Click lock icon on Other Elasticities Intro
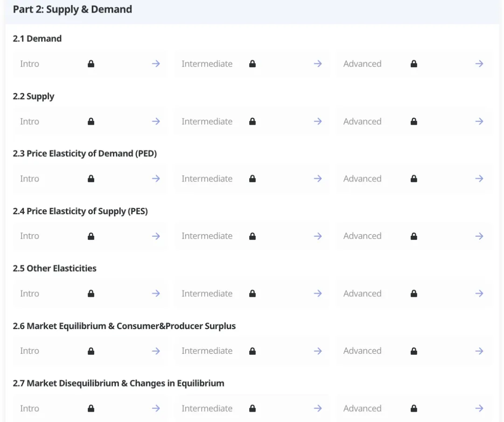 click(91, 294)
